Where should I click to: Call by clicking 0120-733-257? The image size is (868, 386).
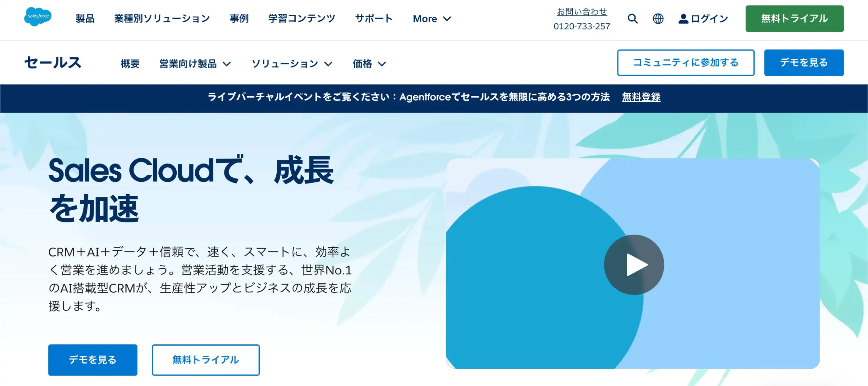pos(582,26)
